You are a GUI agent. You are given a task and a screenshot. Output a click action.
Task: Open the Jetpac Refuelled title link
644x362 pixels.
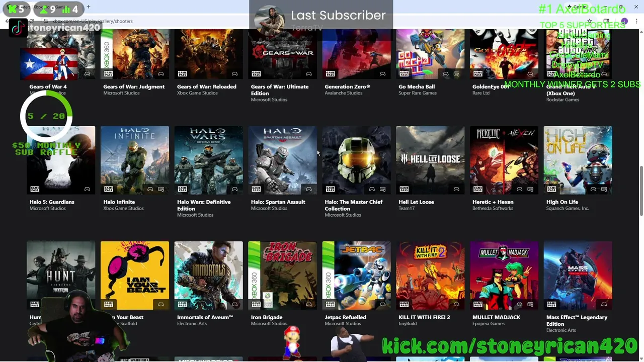pyautogui.click(x=346, y=317)
